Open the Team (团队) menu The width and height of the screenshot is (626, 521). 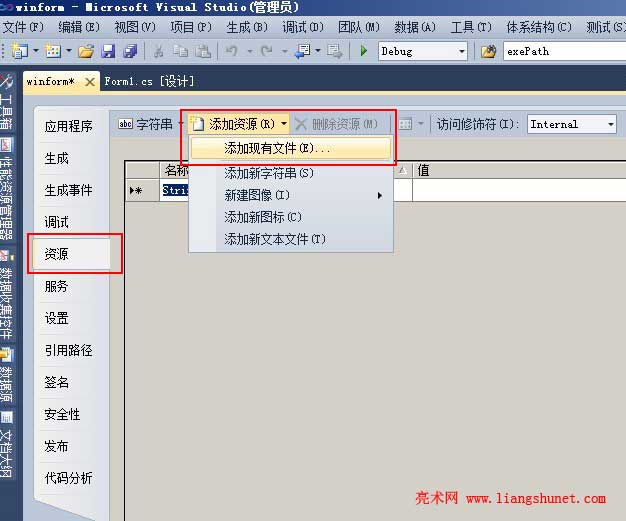359,27
